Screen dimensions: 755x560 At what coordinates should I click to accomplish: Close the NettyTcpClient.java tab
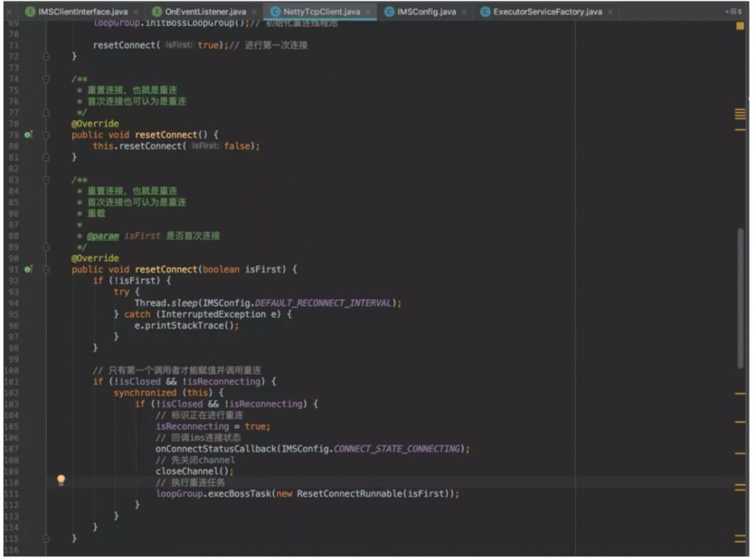(x=368, y=12)
